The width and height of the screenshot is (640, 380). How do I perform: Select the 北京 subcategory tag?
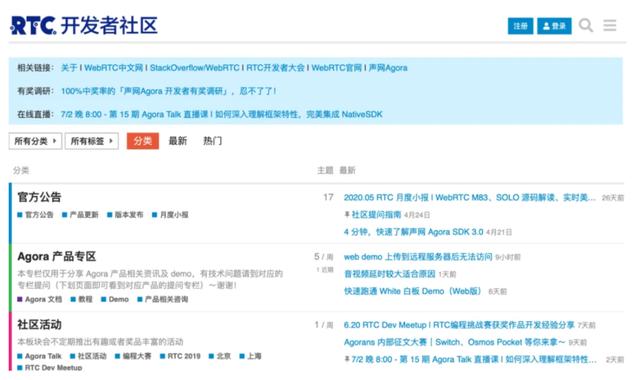tap(220, 356)
